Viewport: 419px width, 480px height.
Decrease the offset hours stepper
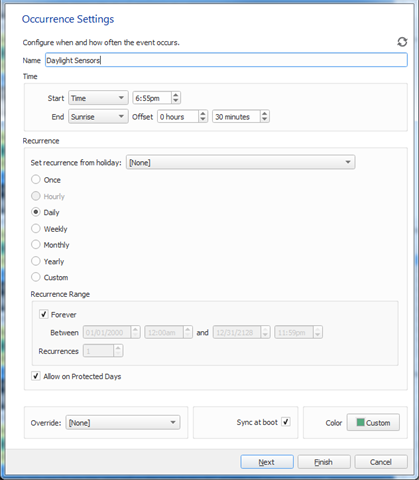[203, 120]
